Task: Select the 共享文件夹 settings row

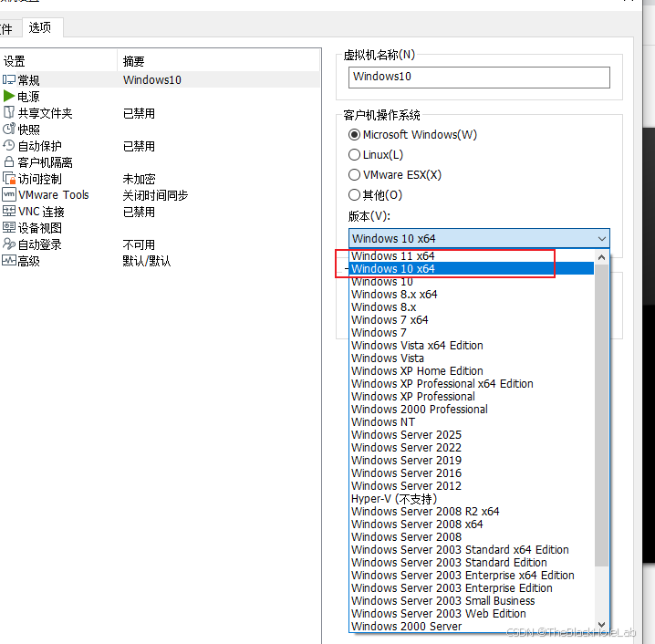Action: [x=161, y=113]
